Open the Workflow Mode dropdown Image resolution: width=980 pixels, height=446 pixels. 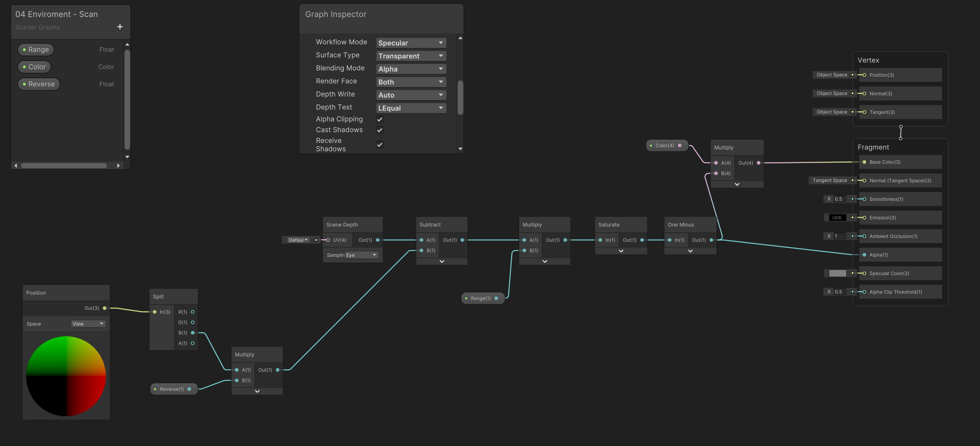click(x=411, y=43)
